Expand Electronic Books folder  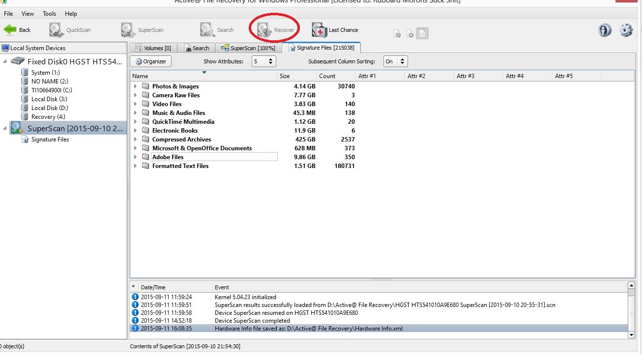136,131
